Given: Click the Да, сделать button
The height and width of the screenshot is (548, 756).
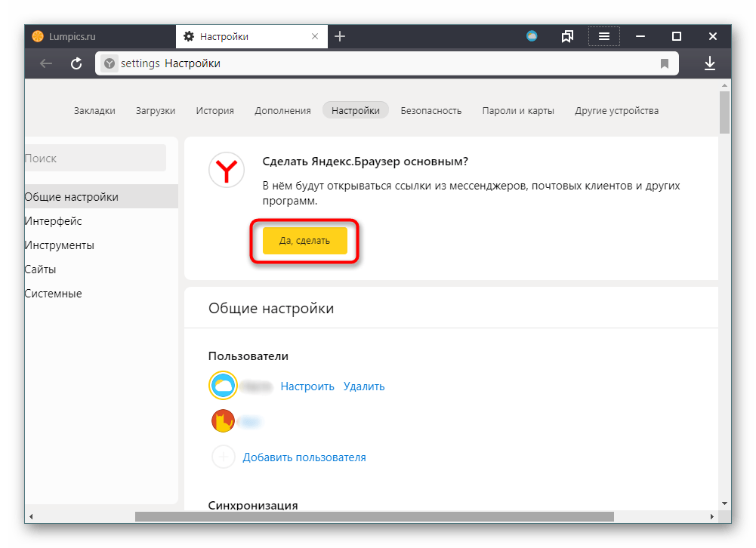Looking at the screenshot, I should click(x=304, y=241).
